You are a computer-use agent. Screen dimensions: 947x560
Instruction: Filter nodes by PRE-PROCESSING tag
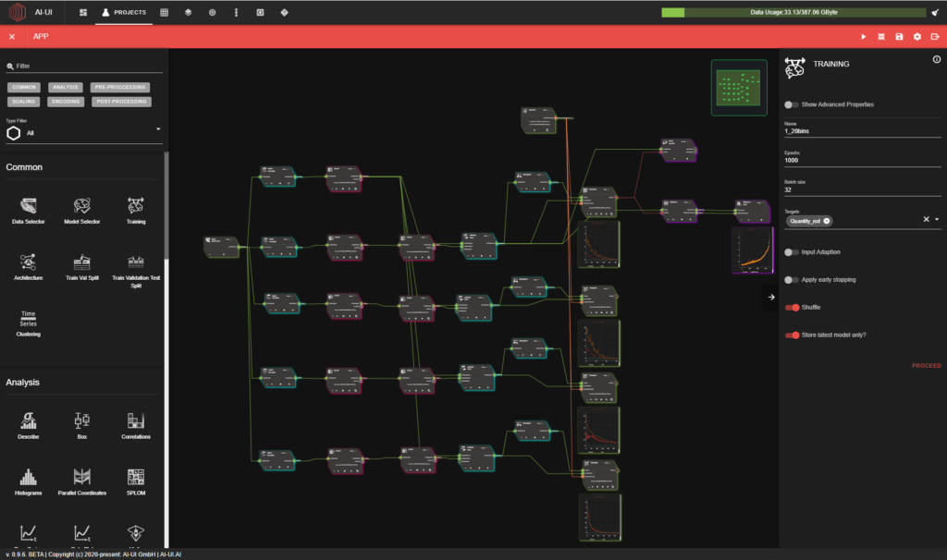click(x=120, y=88)
